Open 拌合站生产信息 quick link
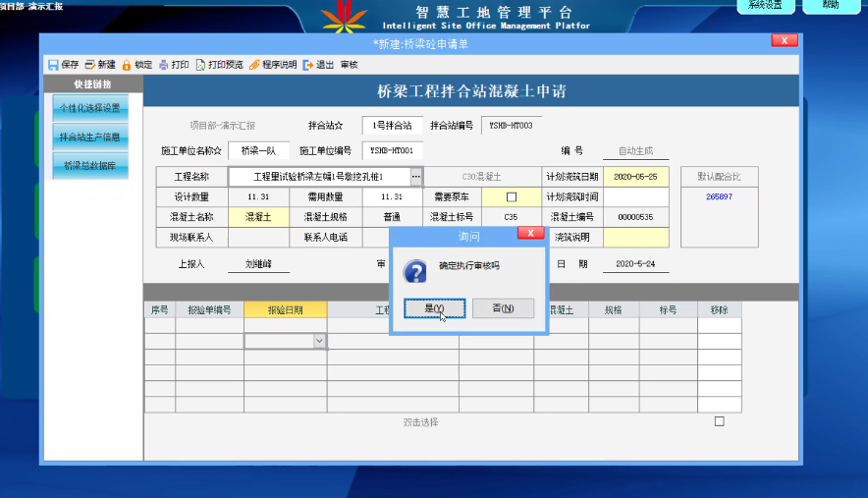868x498 pixels. (90, 137)
